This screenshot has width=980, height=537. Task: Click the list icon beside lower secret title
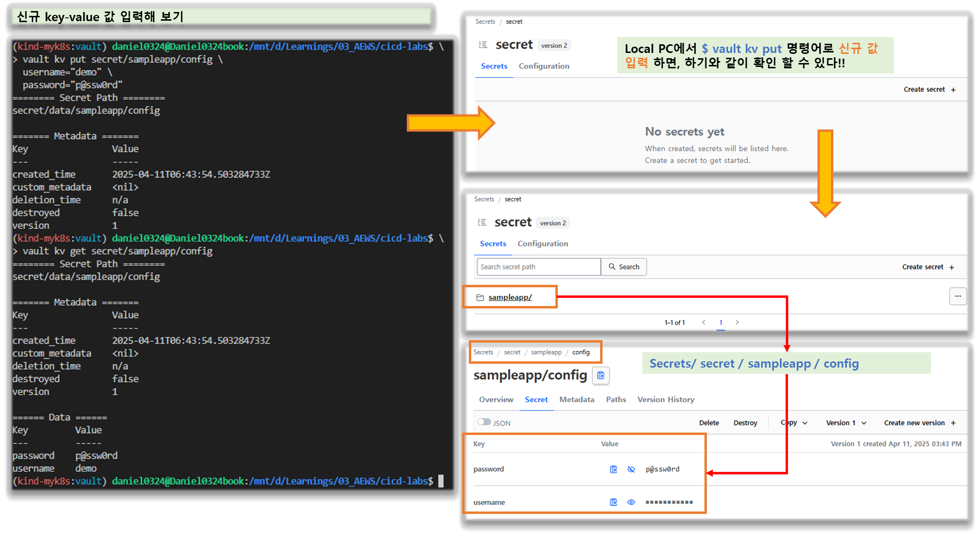coord(481,222)
